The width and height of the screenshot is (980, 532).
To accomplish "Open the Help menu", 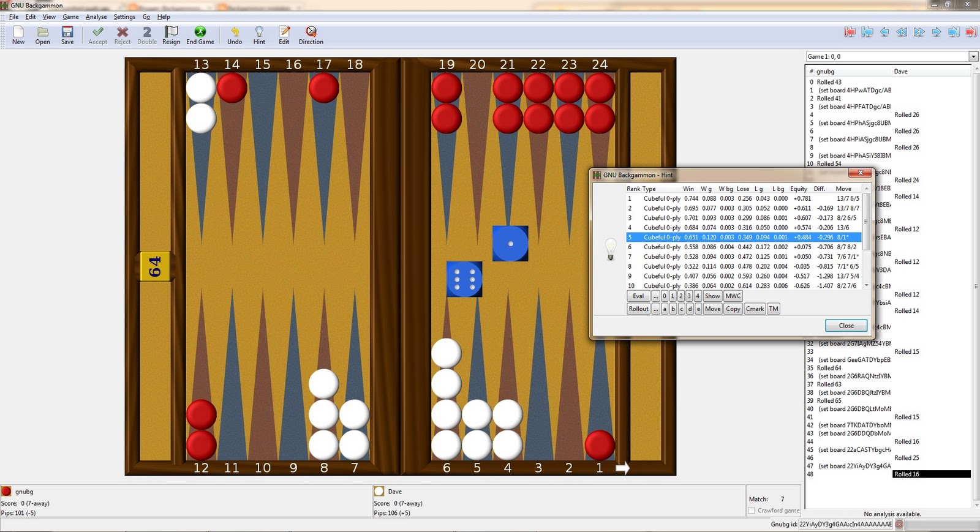I will pyautogui.click(x=164, y=17).
